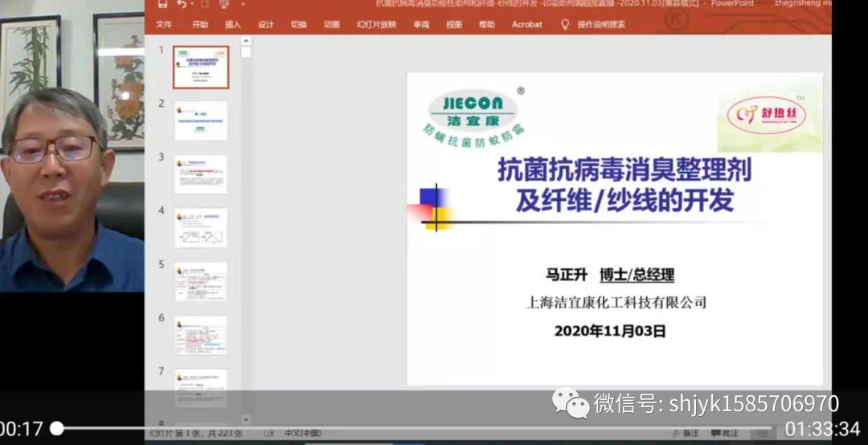Click the video progress slider handle
The image size is (868, 445).
coord(56,428)
